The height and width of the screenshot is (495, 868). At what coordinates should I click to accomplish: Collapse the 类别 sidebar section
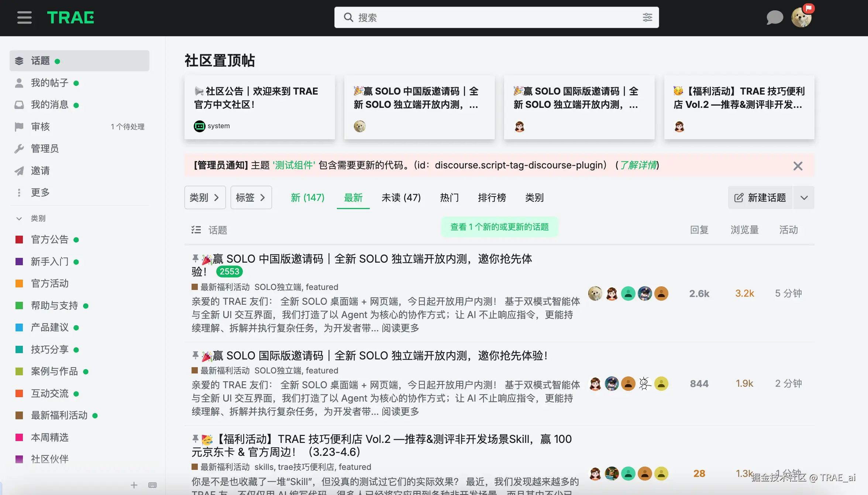(19, 218)
